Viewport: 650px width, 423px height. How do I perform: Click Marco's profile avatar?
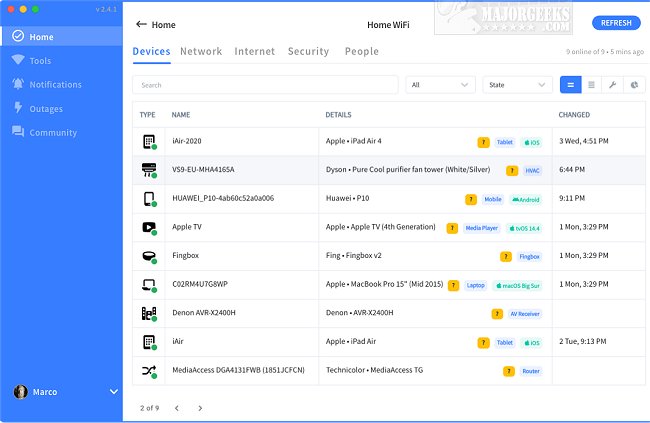(x=20, y=391)
